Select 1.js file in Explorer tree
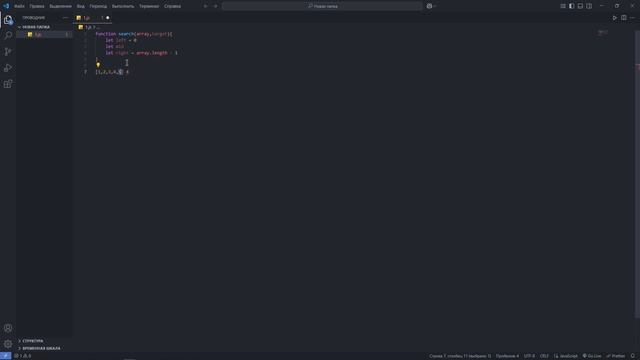640x360 pixels. [x=45, y=35]
